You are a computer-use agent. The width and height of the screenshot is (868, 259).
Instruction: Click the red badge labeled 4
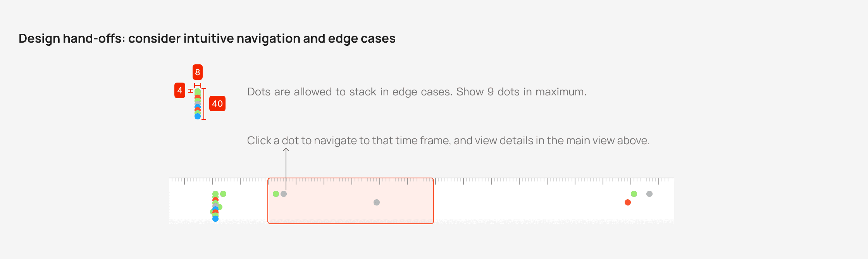(180, 90)
